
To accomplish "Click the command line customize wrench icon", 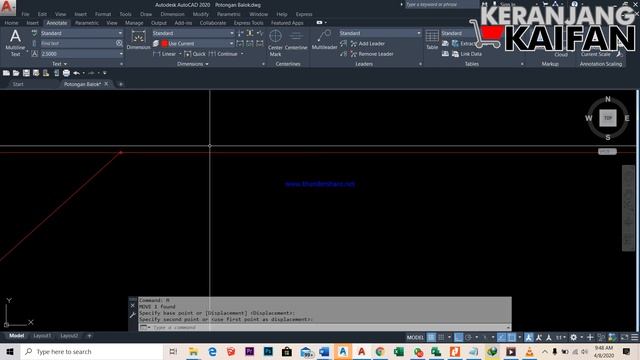I will coord(132,315).
